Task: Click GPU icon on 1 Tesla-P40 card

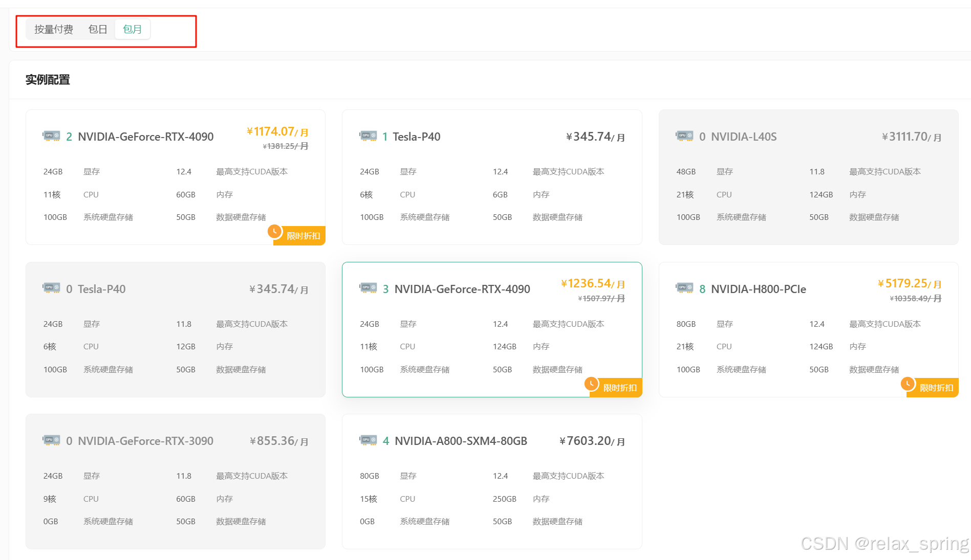Action: pyautogui.click(x=368, y=136)
